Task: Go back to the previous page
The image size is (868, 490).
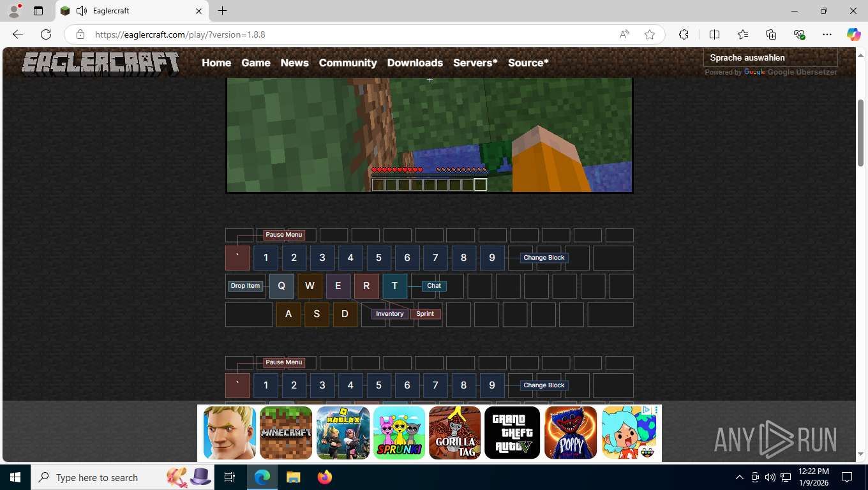Action: pos(18,34)
